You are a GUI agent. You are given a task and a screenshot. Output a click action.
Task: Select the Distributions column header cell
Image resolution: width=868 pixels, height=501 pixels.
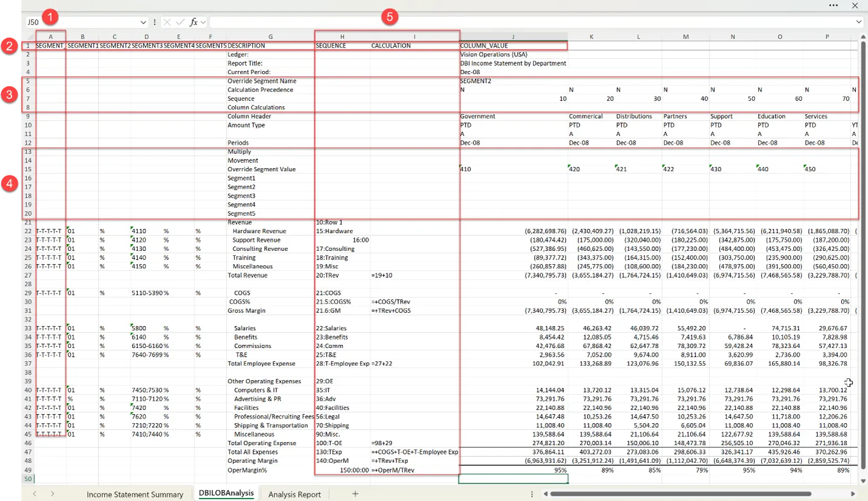639,116
